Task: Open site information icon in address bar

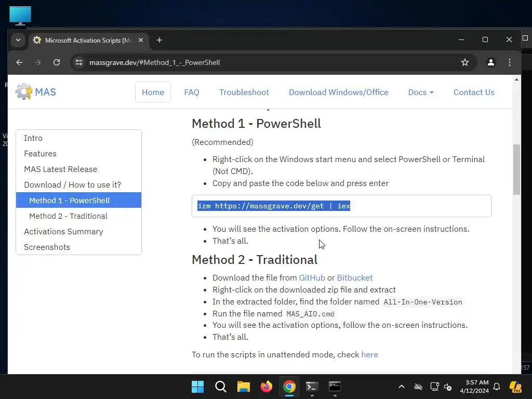Action: pyautogui.click(x=79, y=62)
